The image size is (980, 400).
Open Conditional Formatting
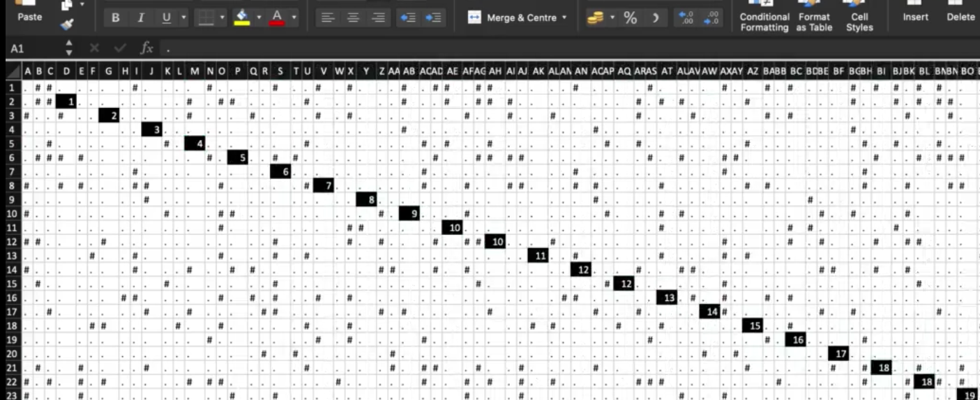pos(764,17)
